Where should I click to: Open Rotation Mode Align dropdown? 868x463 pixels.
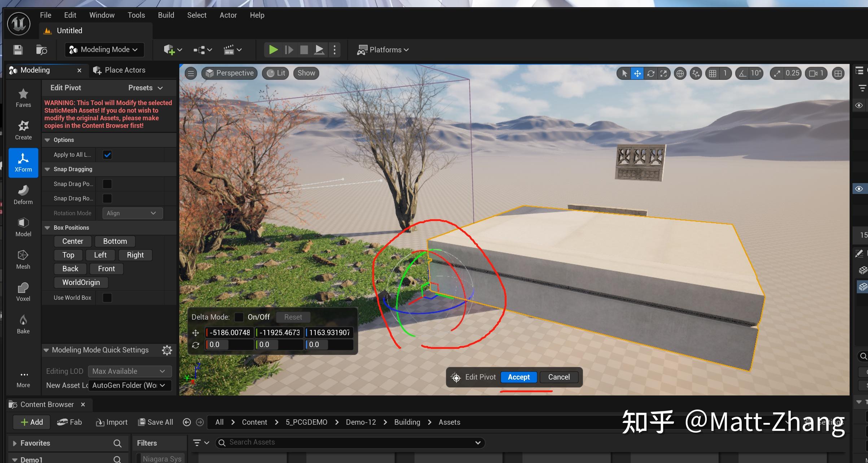pos(132,213)
